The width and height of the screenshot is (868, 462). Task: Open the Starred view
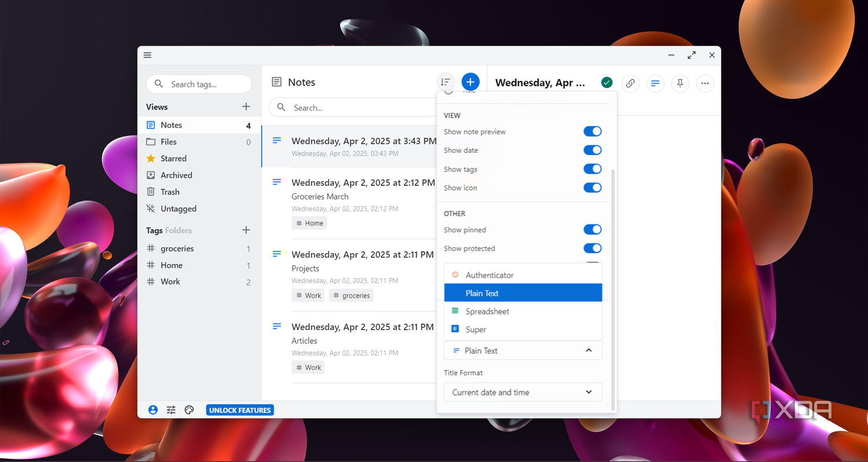click(199, 158)
